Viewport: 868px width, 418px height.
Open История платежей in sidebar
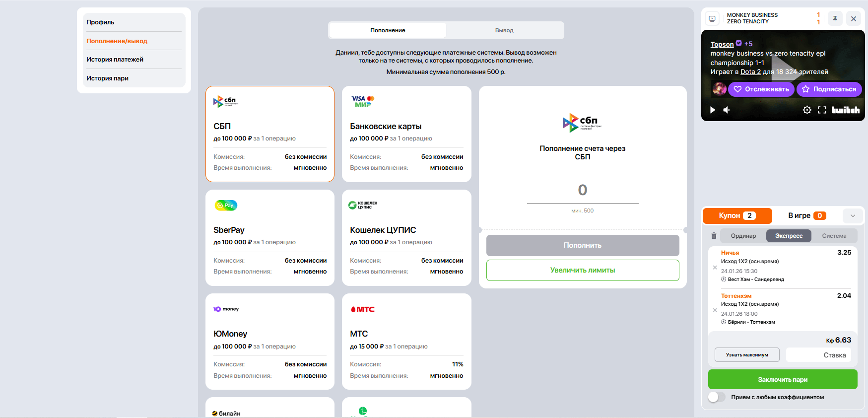[115, 60]
